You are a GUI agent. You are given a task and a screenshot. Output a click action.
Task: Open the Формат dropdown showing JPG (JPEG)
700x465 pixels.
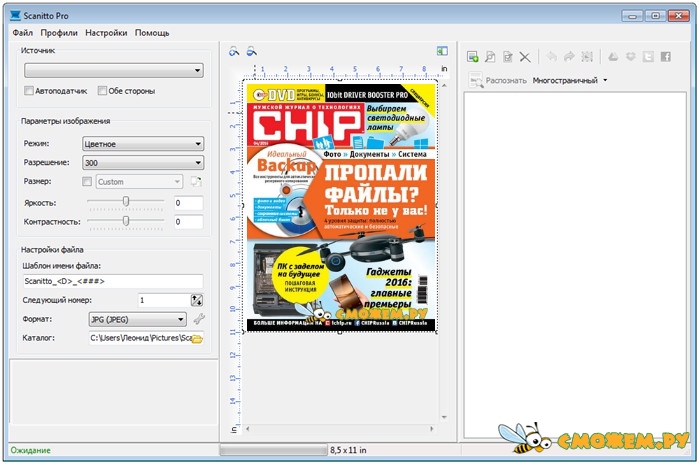pos(138,319)
